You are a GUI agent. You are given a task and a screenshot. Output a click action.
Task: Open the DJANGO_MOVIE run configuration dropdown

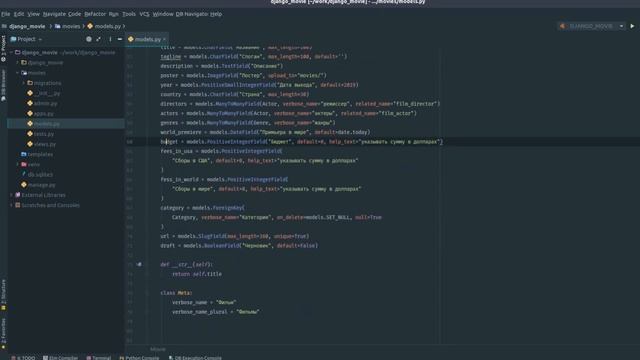click(x=591, y=26)
